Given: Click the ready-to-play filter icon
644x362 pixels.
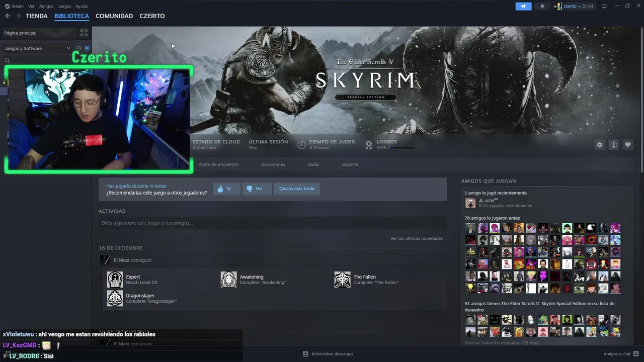Looking at the screenshot, I should click(87, 48).
